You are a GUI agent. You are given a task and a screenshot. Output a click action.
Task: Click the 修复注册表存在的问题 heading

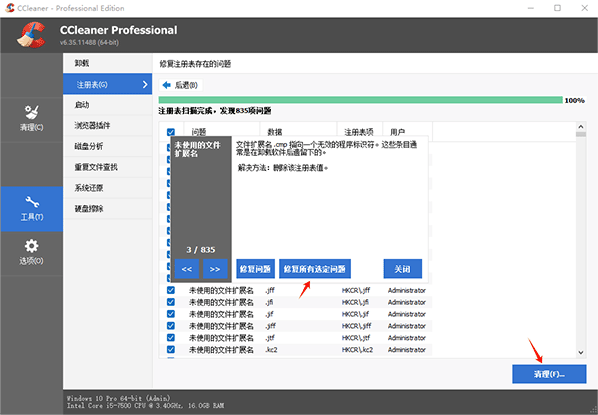pos(195,64)
